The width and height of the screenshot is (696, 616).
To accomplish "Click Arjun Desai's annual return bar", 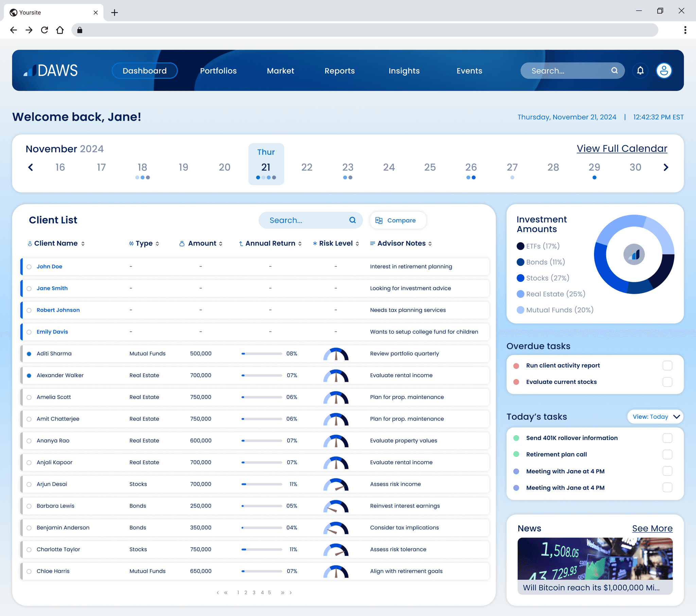I will pos(262,484).
